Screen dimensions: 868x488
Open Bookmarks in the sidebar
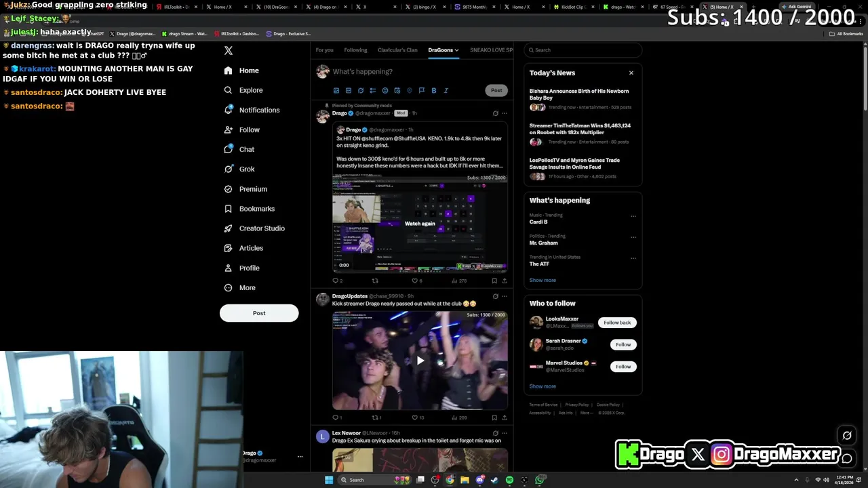tap(249, 209)
